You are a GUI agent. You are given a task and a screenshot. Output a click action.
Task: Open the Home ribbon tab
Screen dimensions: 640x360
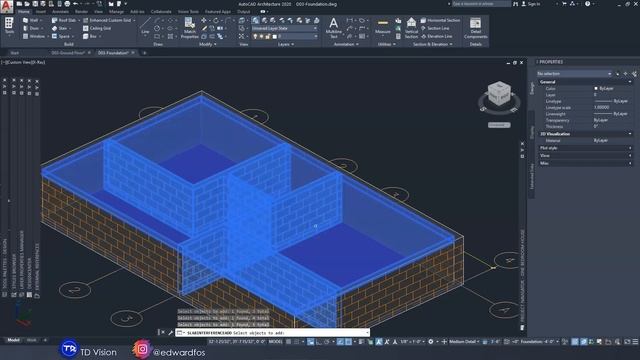[24, 12]
